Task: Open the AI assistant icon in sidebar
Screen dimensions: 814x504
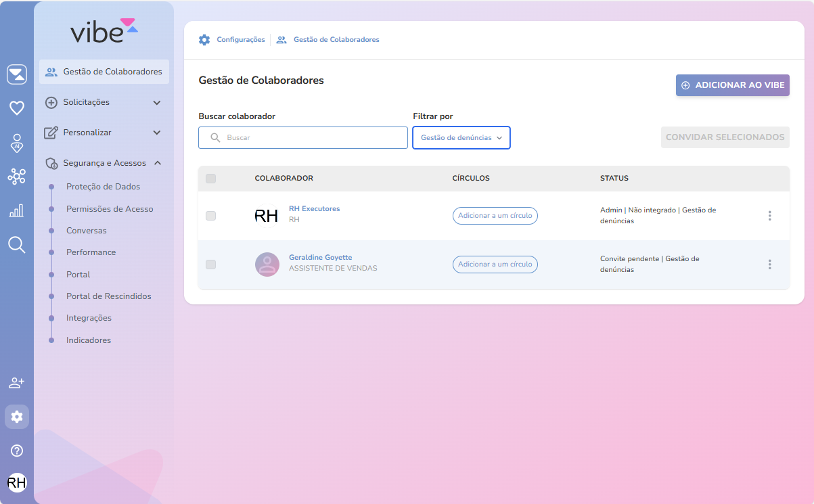Action: [x=17, y=143]
